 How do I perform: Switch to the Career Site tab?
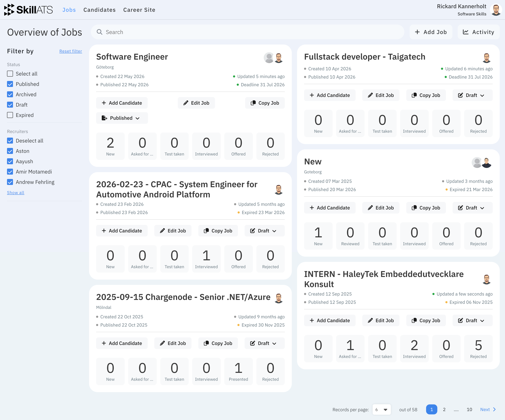[x=139, y=10]
